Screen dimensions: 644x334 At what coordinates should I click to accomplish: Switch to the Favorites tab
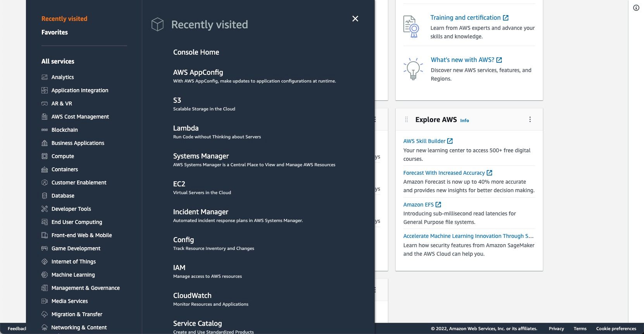(x=55, y=32)
